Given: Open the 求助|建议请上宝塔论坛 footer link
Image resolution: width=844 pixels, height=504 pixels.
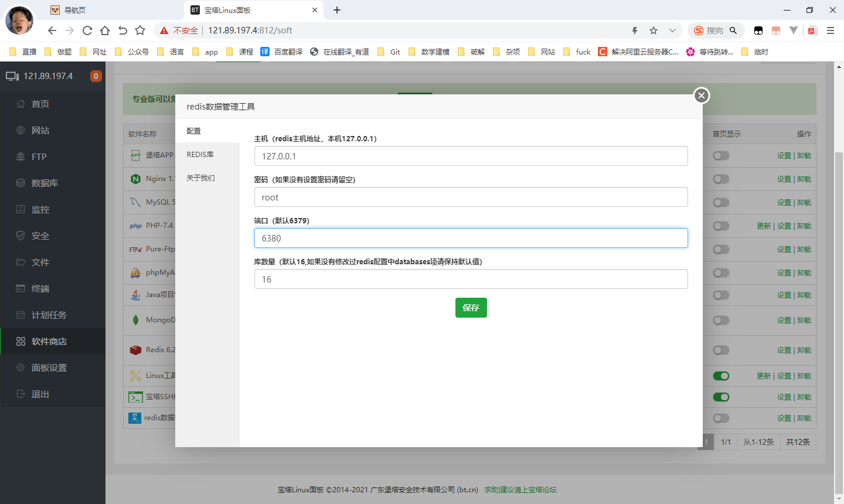Looking at the screenshot, I should [x=520, y=490].
